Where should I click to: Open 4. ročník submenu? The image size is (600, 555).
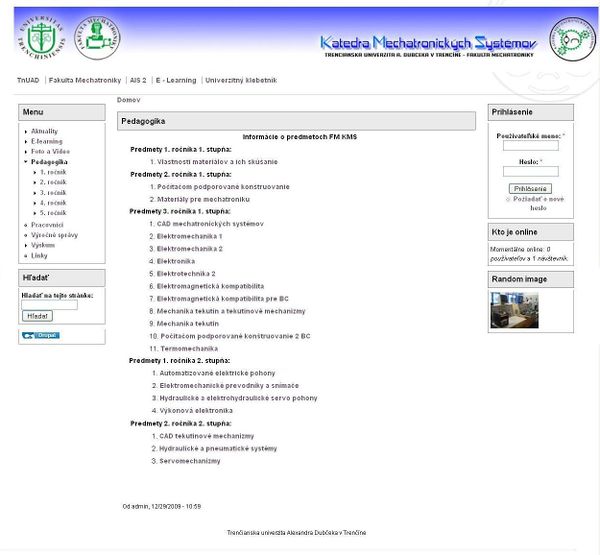coord(53,203)
